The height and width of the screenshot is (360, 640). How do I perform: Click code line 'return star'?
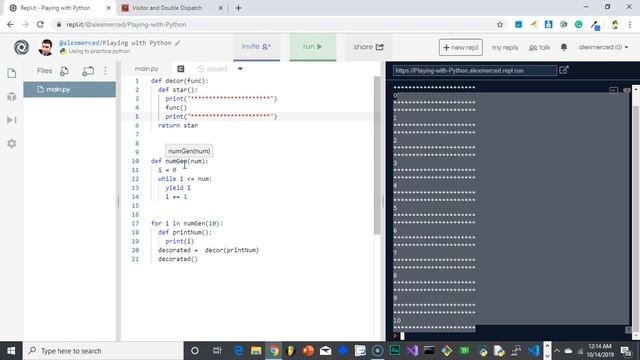[178, 125]
